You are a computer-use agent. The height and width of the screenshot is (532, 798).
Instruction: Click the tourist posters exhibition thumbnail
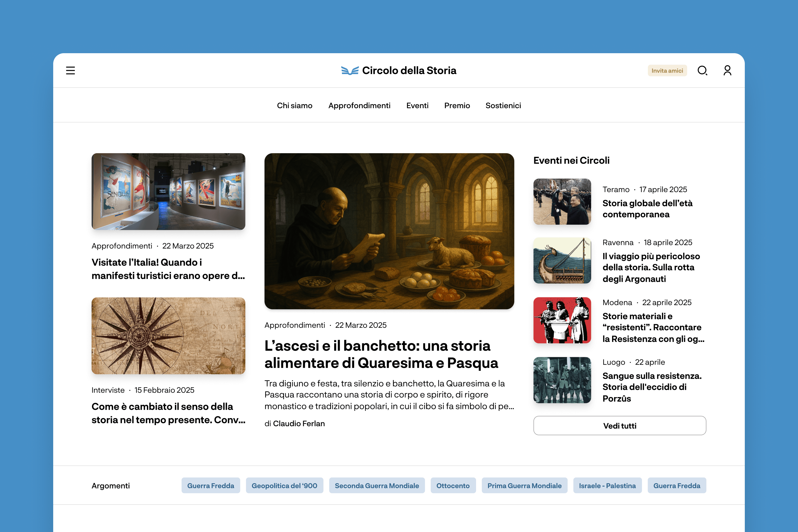click(168, 191)
